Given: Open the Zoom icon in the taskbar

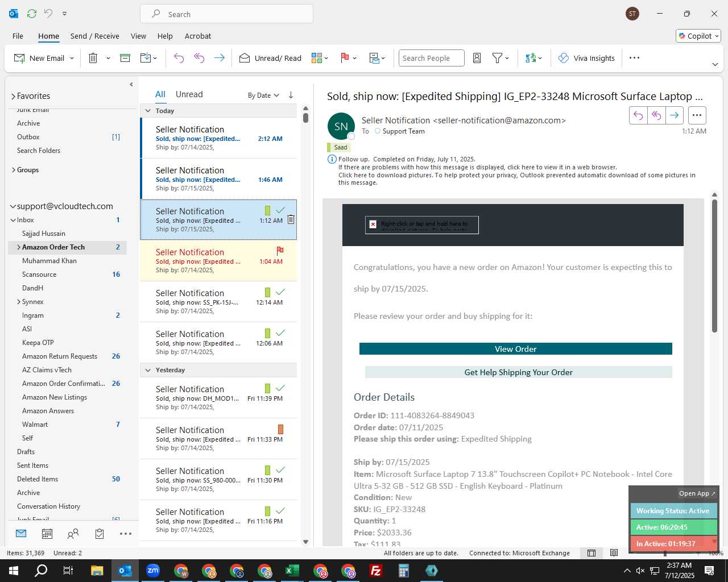Looking at the screenshot, I should tap(153, 571).
